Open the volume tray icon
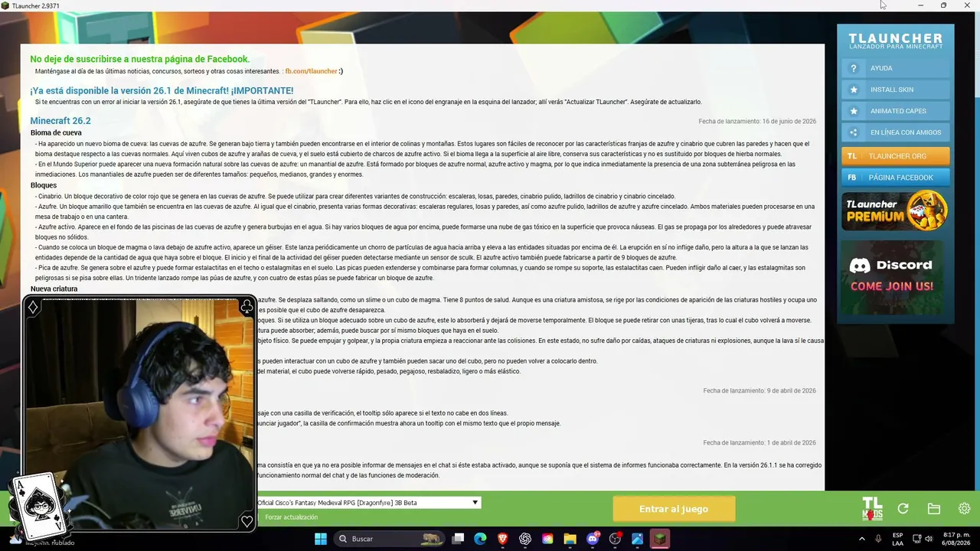Viewport: 980px width, 551px height. coord(929,539)
